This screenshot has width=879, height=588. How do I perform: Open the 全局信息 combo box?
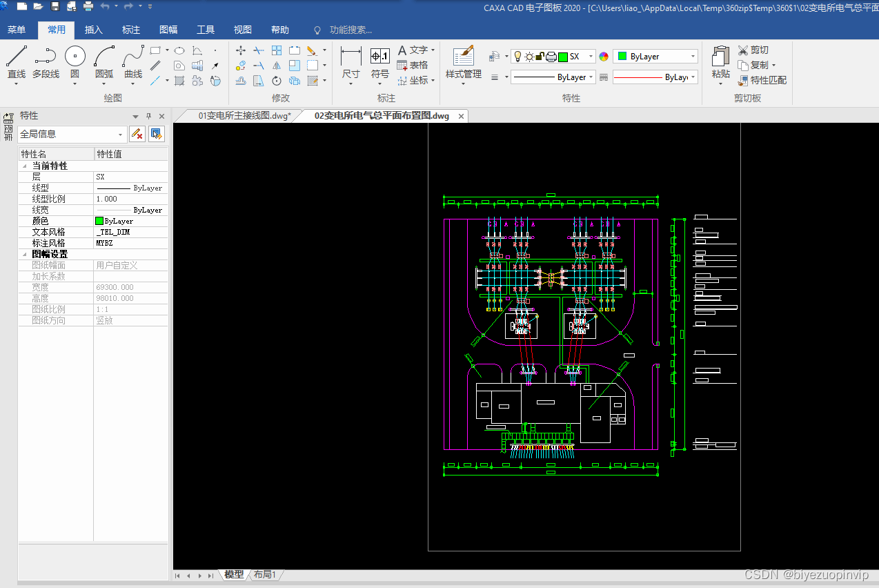pos(72,134)
